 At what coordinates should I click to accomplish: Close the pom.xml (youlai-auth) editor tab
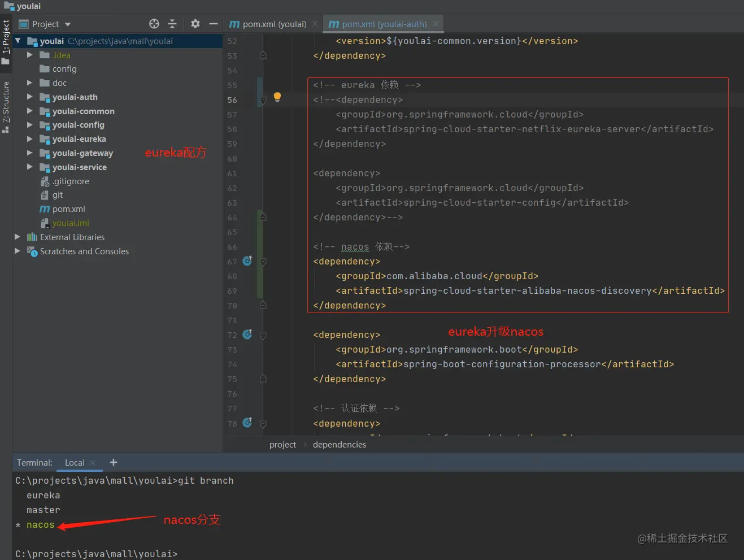click(436, 24)
